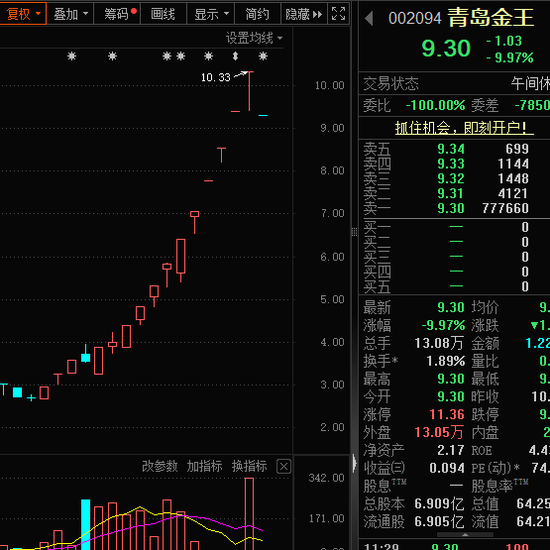Toggle the 筹码 chip distribution view
The image size is (550, 550).
pyautogui.click(x=117, y=14)
